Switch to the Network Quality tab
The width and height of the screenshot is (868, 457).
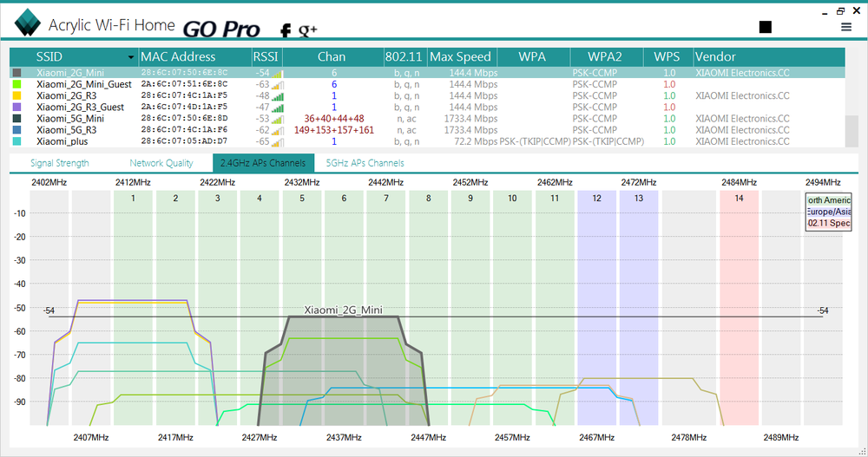[x=161, y=163]
